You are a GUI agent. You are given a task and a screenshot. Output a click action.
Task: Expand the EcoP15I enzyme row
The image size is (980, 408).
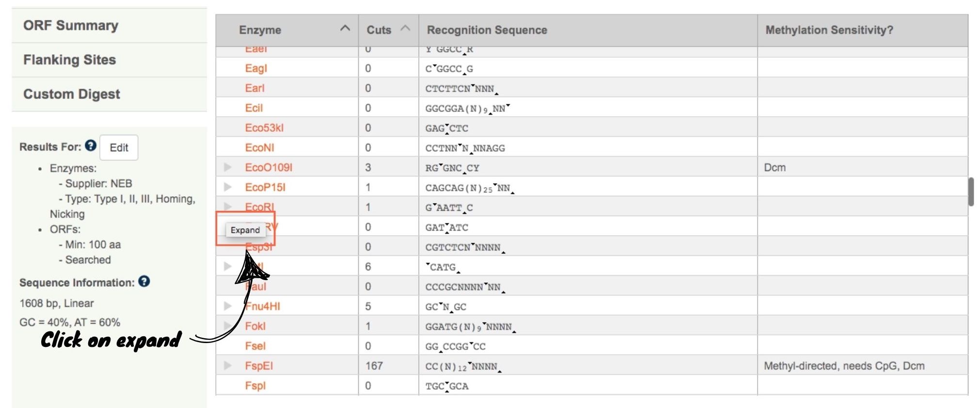click(227, 187)
